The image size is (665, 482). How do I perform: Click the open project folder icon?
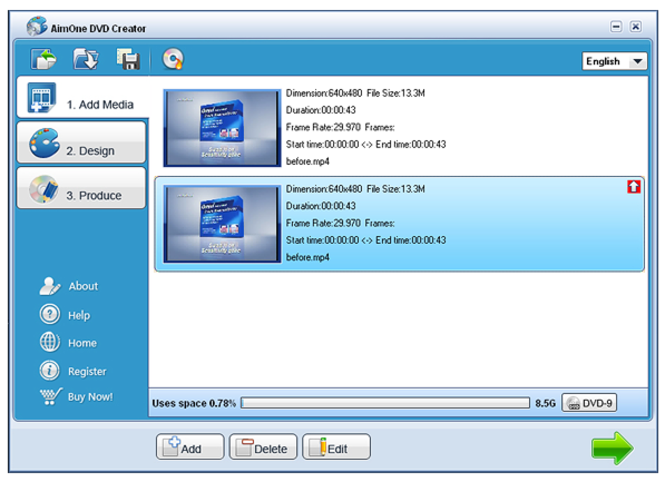click(x=86, y=59)
